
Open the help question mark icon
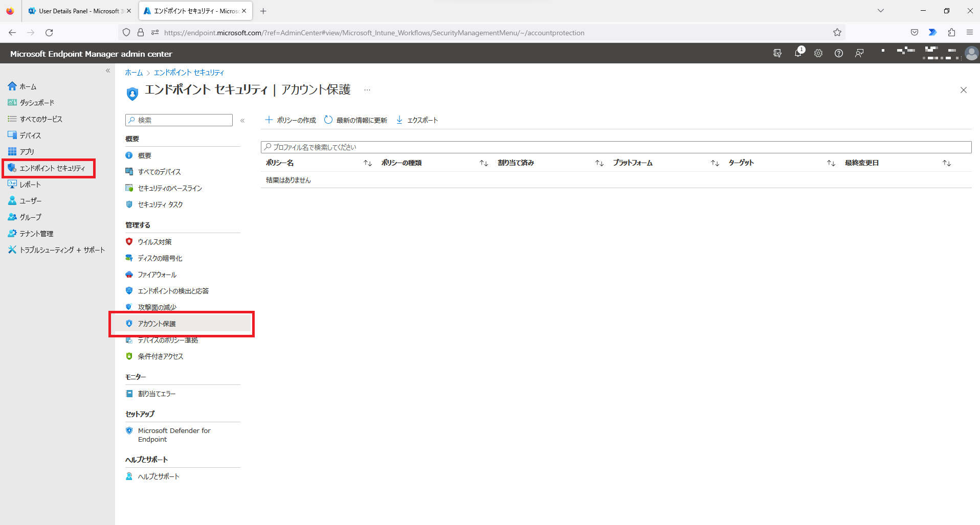click(x=839, y=53)
